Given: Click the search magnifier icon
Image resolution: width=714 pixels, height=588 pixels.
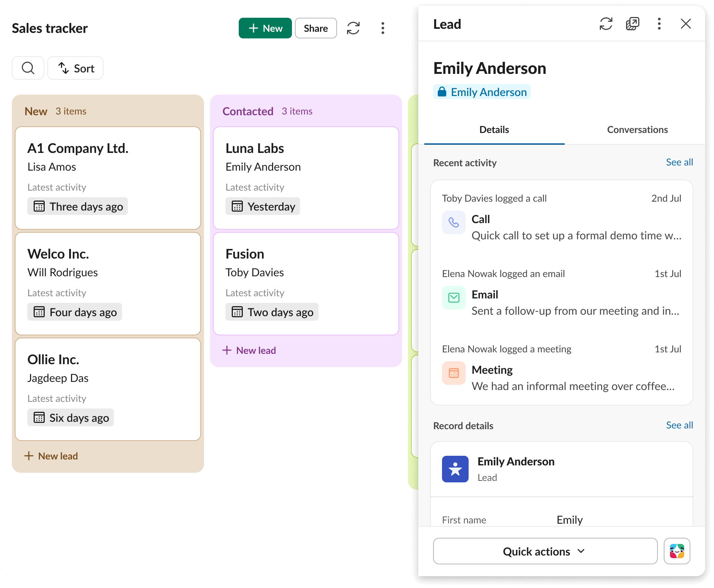Looking at the screenshot, I should [x=28, y=68].
